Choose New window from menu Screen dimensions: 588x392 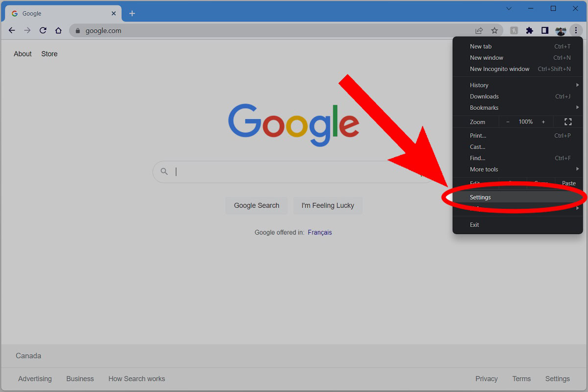(x=518, y=57)
